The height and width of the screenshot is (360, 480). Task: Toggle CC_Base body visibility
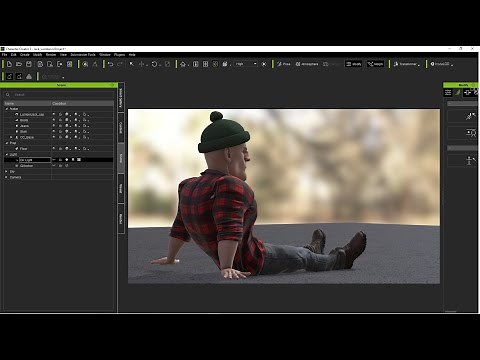point(54,137)
